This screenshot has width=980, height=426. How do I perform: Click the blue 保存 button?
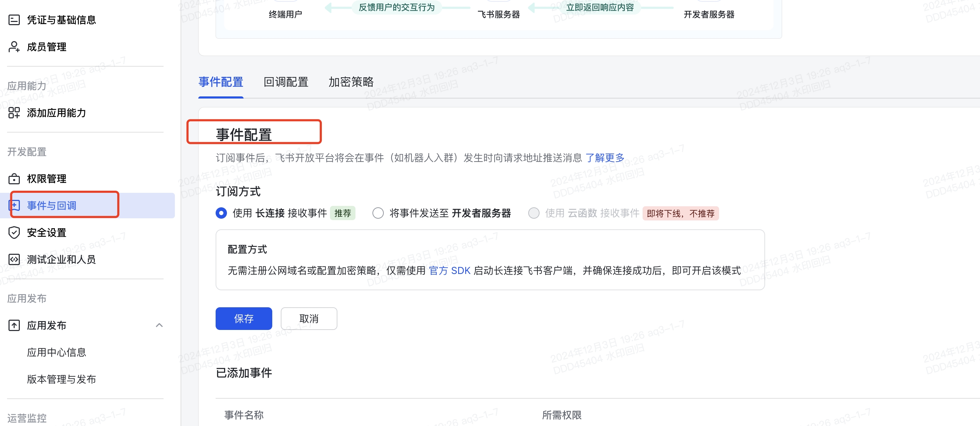click(244, 319)
